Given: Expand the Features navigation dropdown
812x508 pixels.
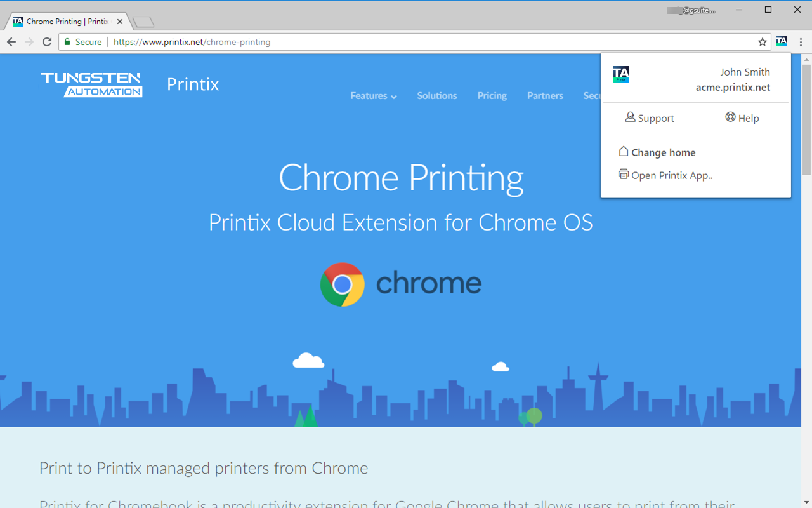Looking at the screenshot, I should [x=373, y=95].
